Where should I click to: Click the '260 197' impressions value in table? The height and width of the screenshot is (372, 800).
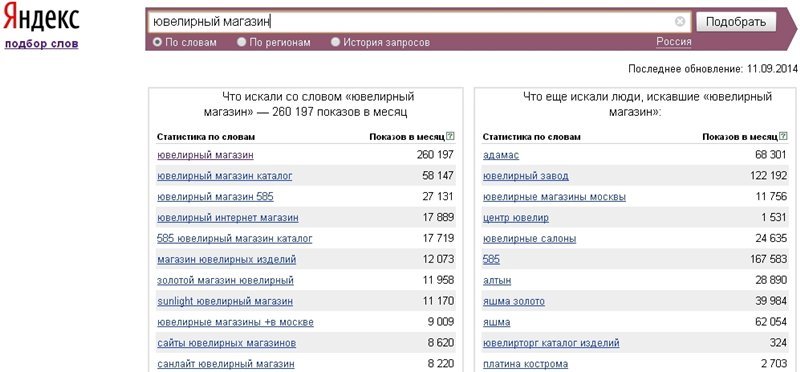coord(435,155)
